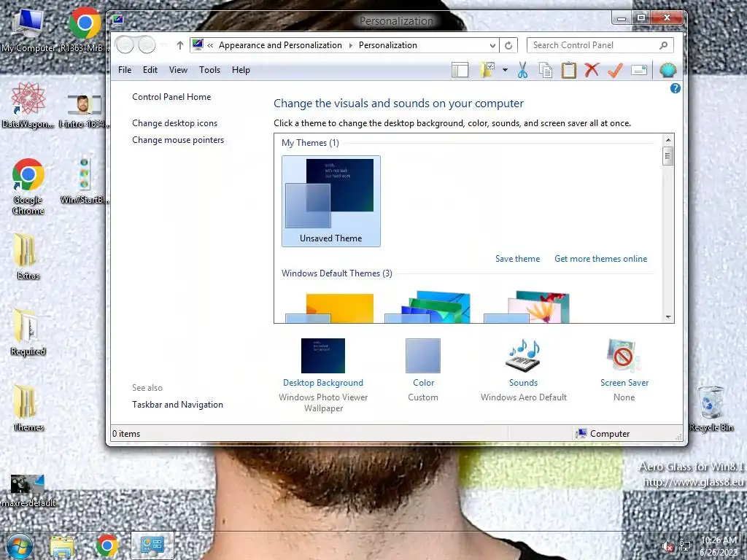The image size is (747, 560).
Task: Select the yellow Windows default theme
Action: [x=330, y=308]
